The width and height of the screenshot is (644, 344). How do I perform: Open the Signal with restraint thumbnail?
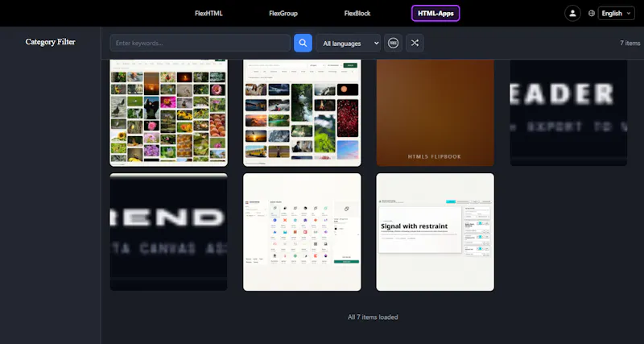tap(435, 232)
